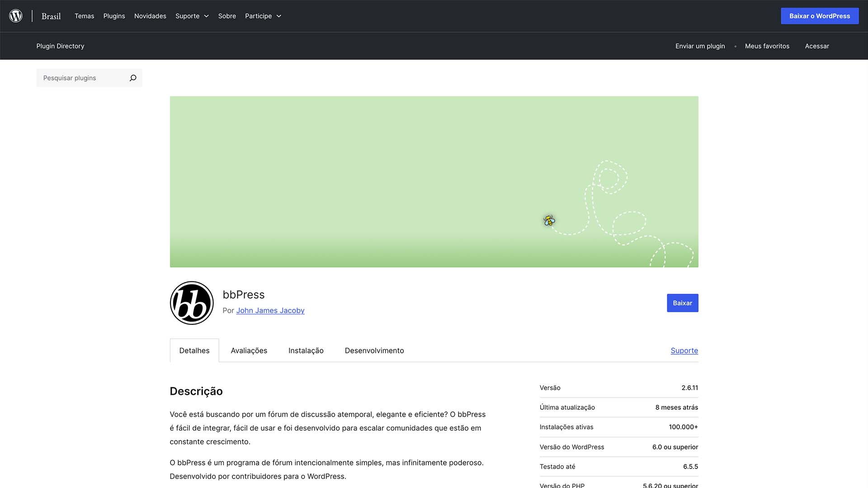The height and width of the screenshot is (488, 868).
Task: Open the Plugins menu item
Action: [114, 16]
